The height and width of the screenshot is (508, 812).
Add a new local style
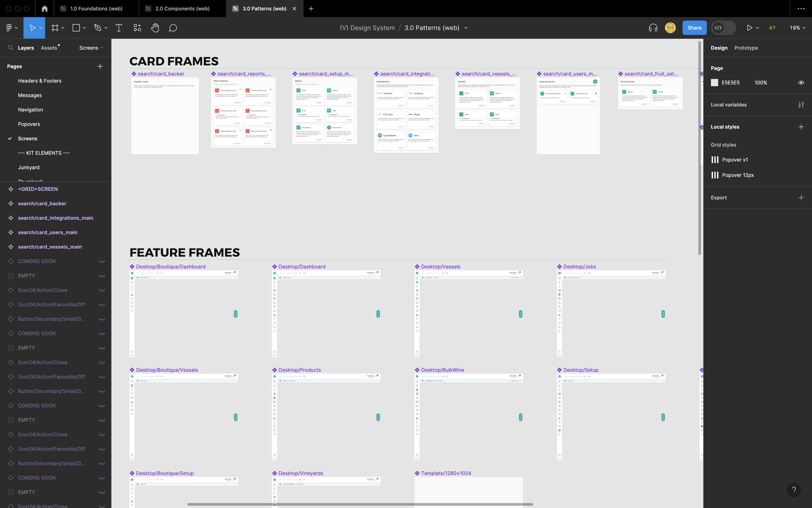(x=801, y=127)
